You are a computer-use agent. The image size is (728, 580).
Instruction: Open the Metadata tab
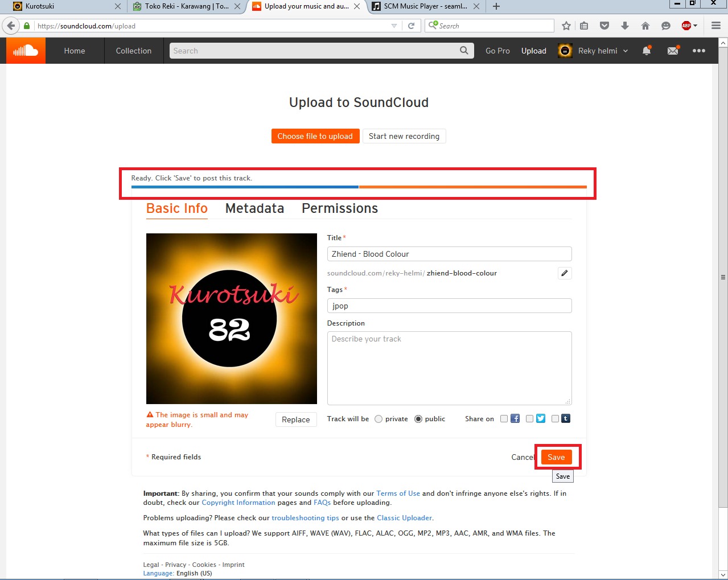point(254,208)
